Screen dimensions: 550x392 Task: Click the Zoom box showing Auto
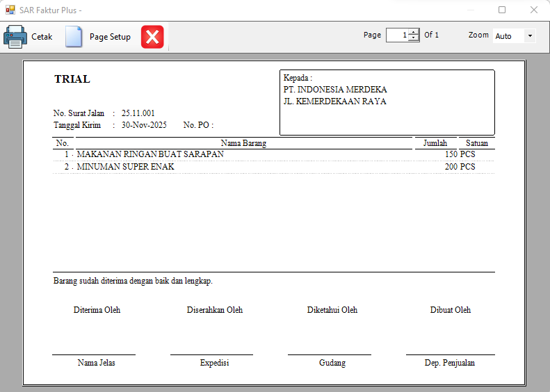coord(508,36)
